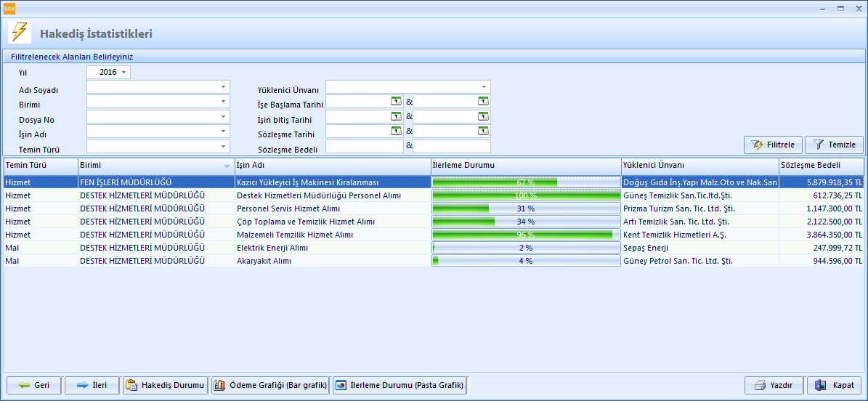Click the Yazdır printer button

point(773,385)
